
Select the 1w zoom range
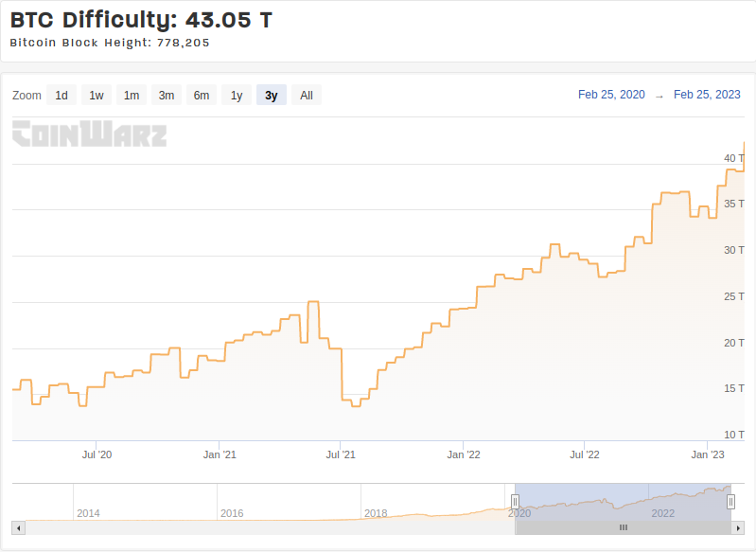97,95
